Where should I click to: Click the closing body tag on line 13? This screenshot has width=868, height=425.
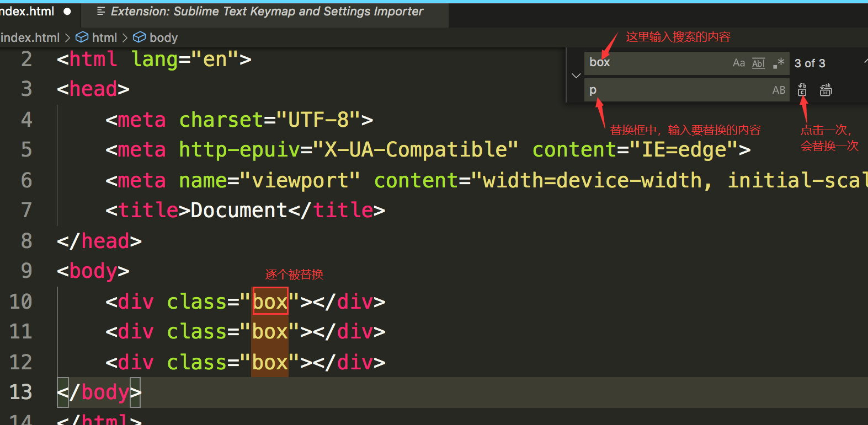click(99, 392)
